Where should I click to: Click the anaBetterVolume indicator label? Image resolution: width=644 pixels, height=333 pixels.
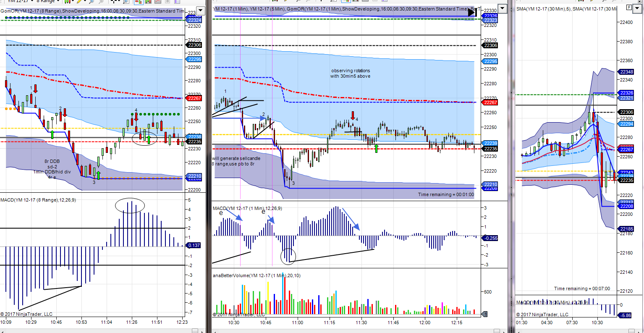[257, 275]
